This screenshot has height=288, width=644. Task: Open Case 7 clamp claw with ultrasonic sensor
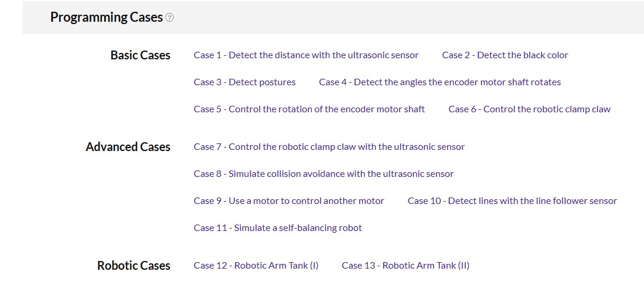point(329,147)
